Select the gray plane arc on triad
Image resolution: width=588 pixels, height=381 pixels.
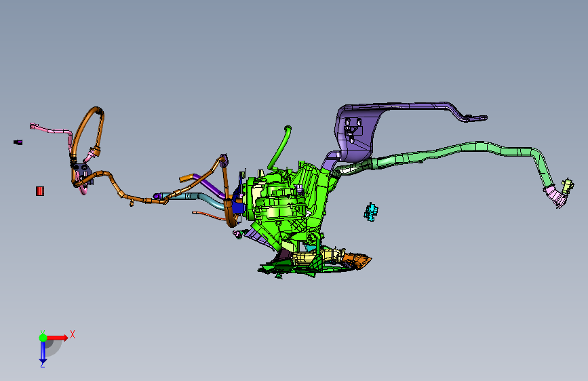pyautogui.click(x=54, y=348)
